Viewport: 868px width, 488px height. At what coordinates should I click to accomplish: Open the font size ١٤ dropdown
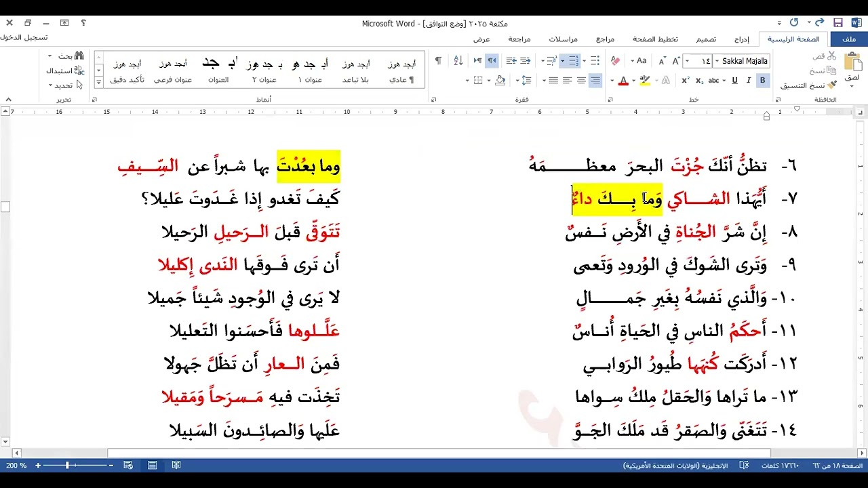click(x=688, y=61)
